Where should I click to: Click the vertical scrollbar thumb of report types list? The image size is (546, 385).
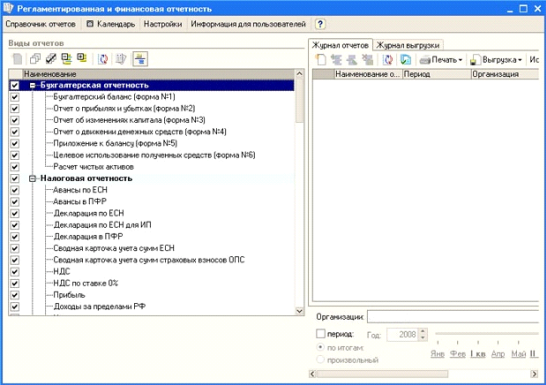coord(299,100)
